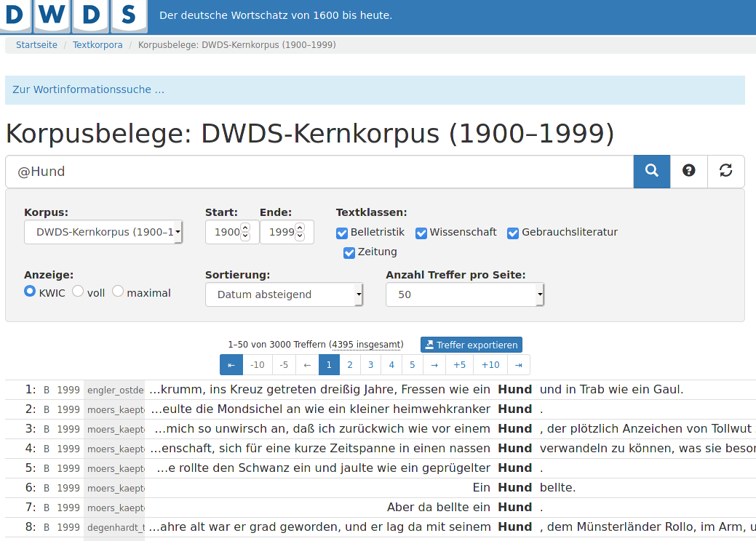Click the magnifier search button
The height and width of the screenshot is (541, 756).
pyautogui.click(x=651, y=171)
